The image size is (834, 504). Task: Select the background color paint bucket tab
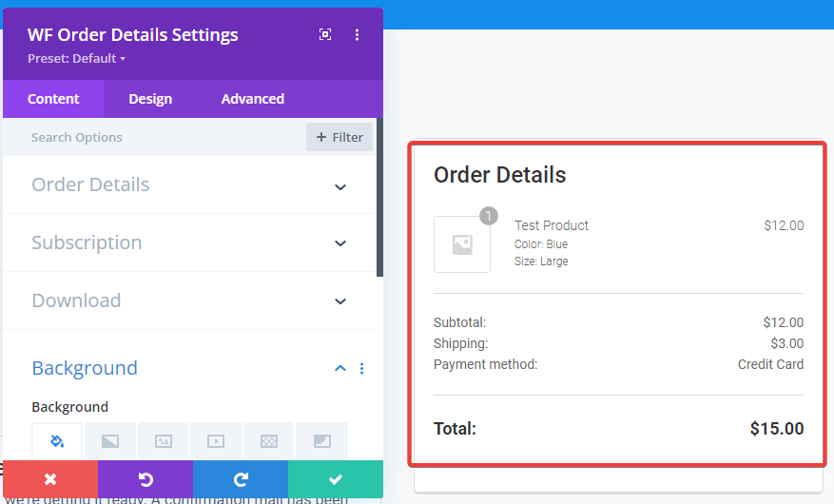pos(57,440)
